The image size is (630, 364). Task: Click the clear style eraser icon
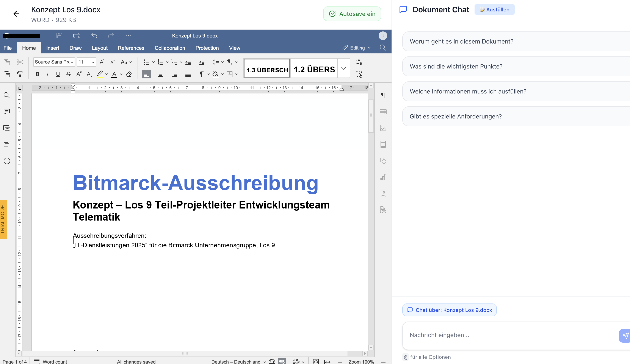tap(129, 74)
